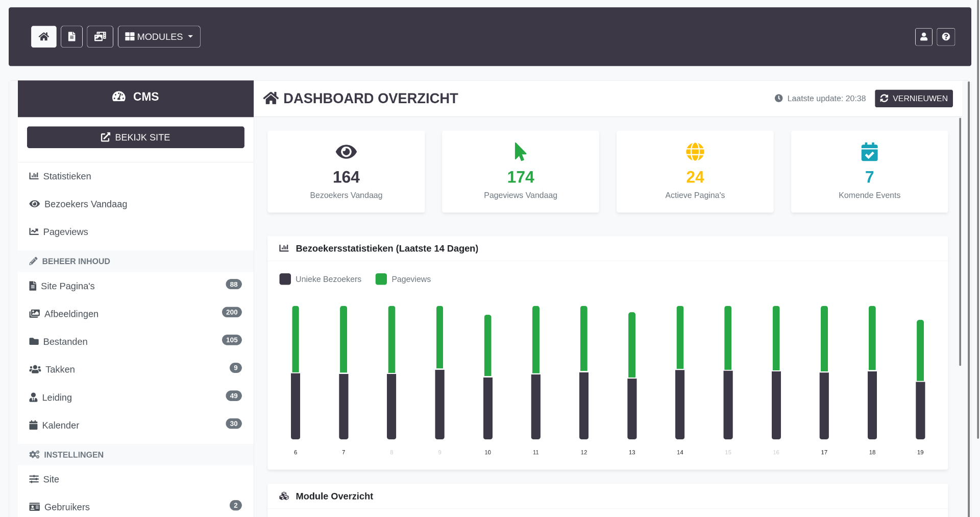Open the user account icon
This screenshot has width=980, height=517.
923,37
